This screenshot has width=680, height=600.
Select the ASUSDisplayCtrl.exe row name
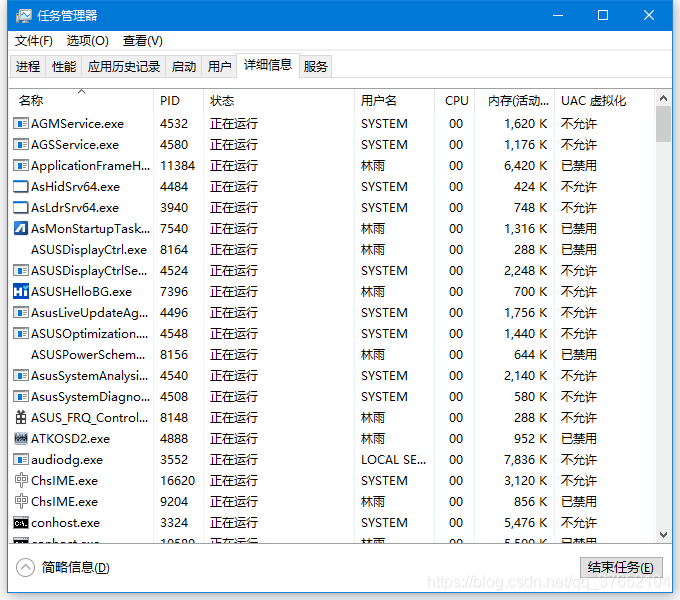pyautogui.click(x=89, y=250)
